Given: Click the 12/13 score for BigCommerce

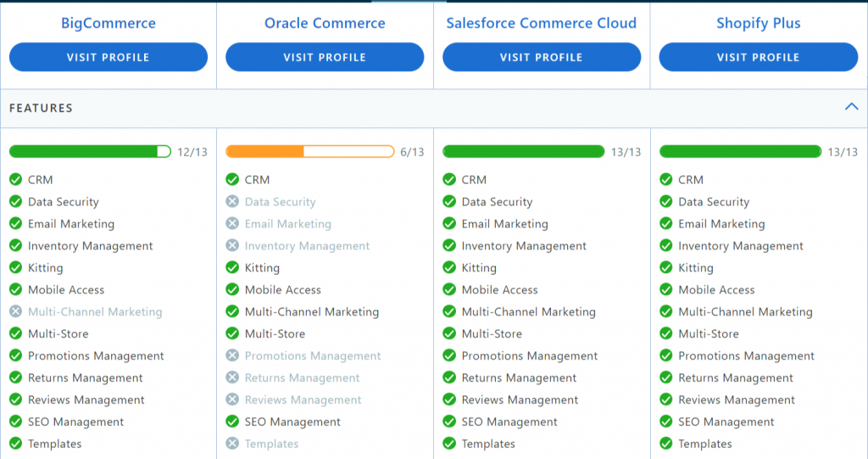Looking at the screenshot, I should coord(192,152).
